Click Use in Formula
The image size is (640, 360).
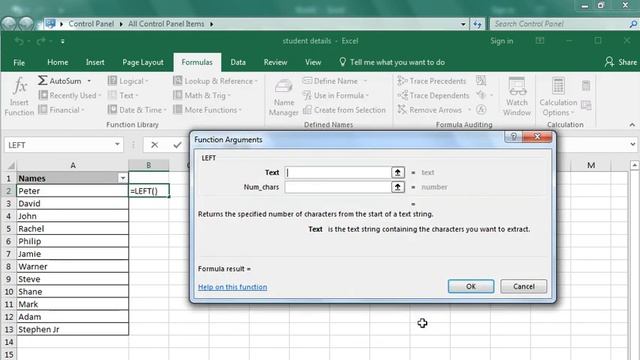click(336, 96)
